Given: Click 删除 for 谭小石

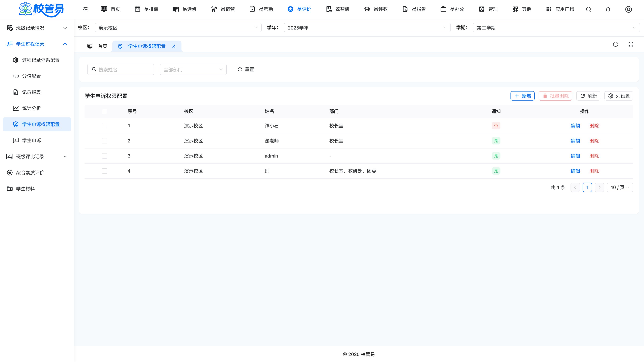Looking at the screenshot, I should [594, 126].
